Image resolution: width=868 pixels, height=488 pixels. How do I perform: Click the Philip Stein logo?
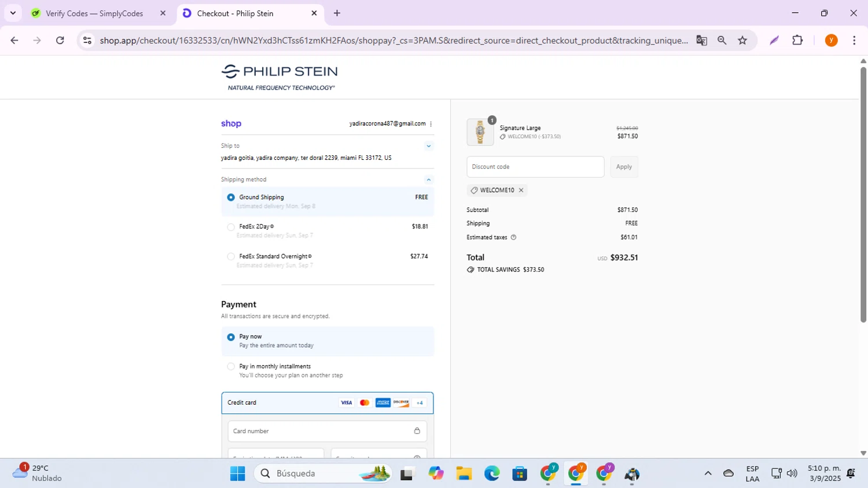[x=279, y=78]
